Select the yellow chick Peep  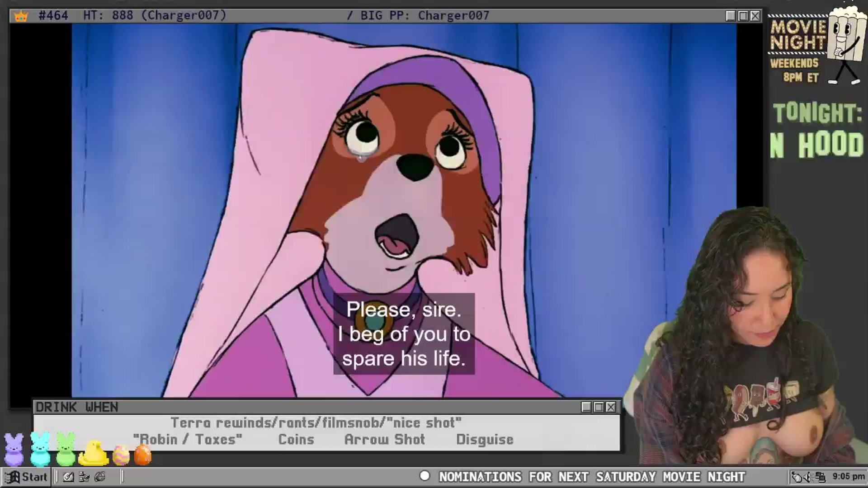tap(94, 453)
